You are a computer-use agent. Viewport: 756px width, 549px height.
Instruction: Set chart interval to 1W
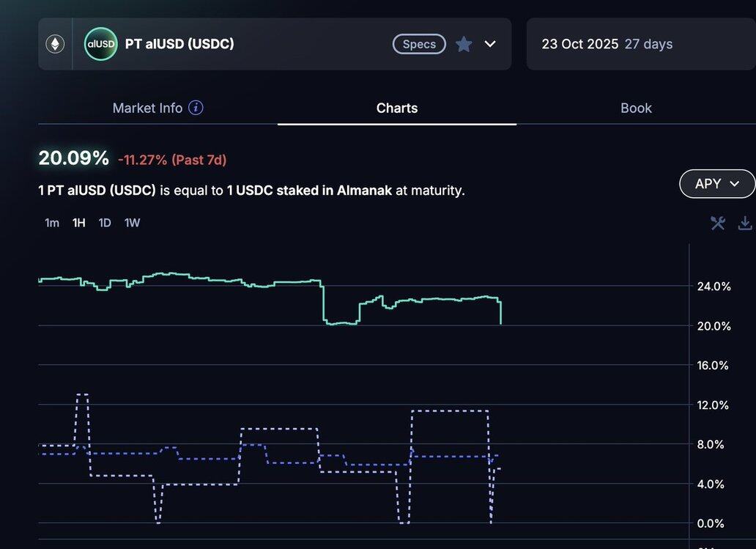click(132, 223)
